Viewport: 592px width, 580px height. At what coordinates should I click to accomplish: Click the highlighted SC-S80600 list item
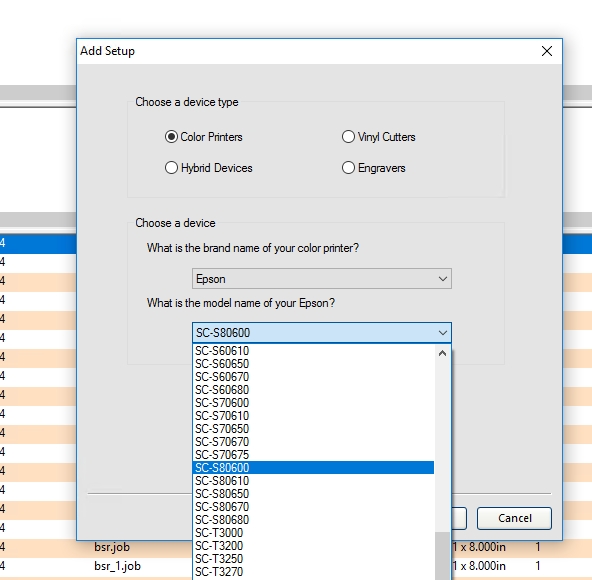tap(313, 468)
